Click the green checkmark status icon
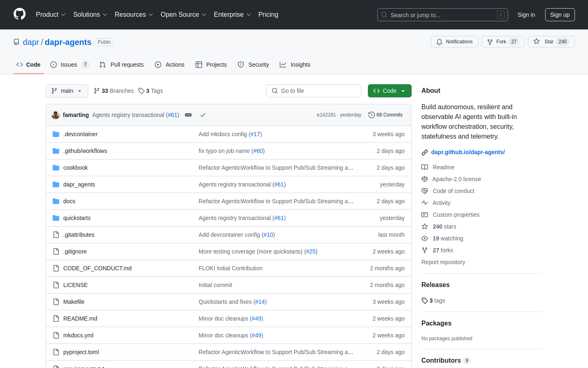Viewport: 588px width, 368px height. click(203, 115)
